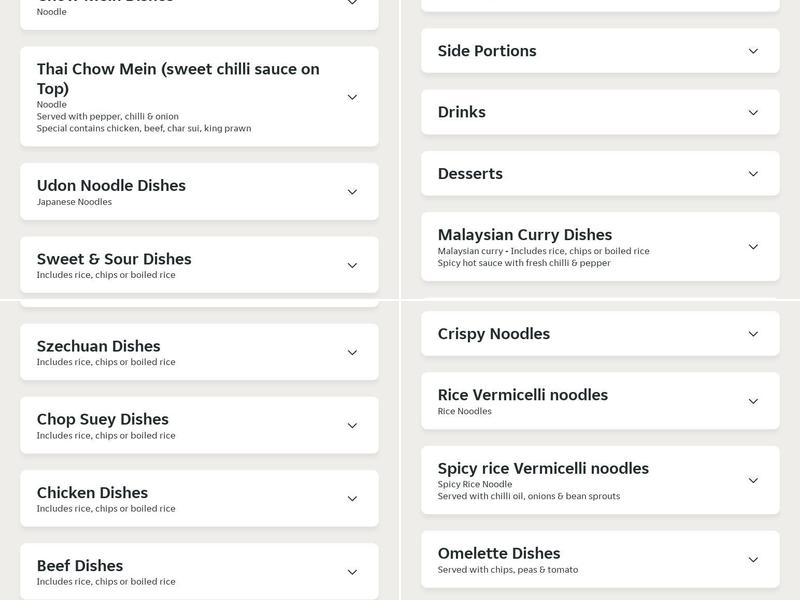
Task: Expand Chicken Dishes using its arrow
Action: pos(352,499)
